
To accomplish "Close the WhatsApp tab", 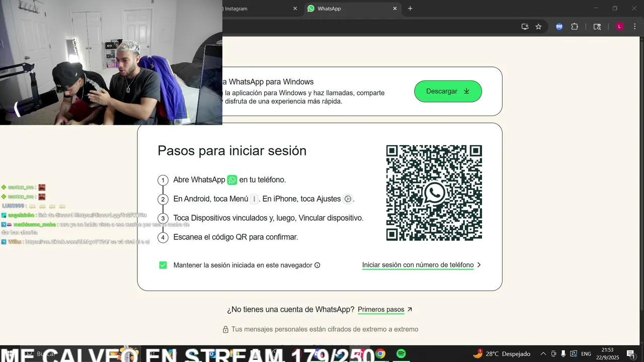I will [x=394, y=9].
